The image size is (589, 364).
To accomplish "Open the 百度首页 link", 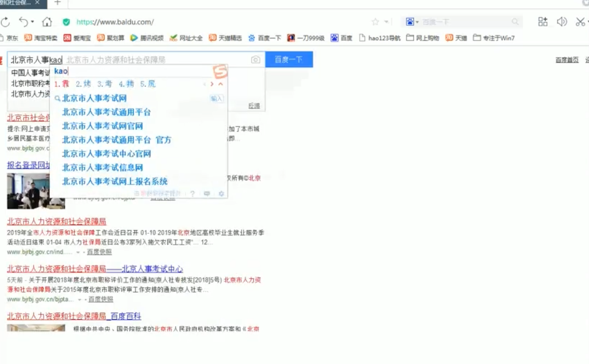I will [x=567, y=60].
